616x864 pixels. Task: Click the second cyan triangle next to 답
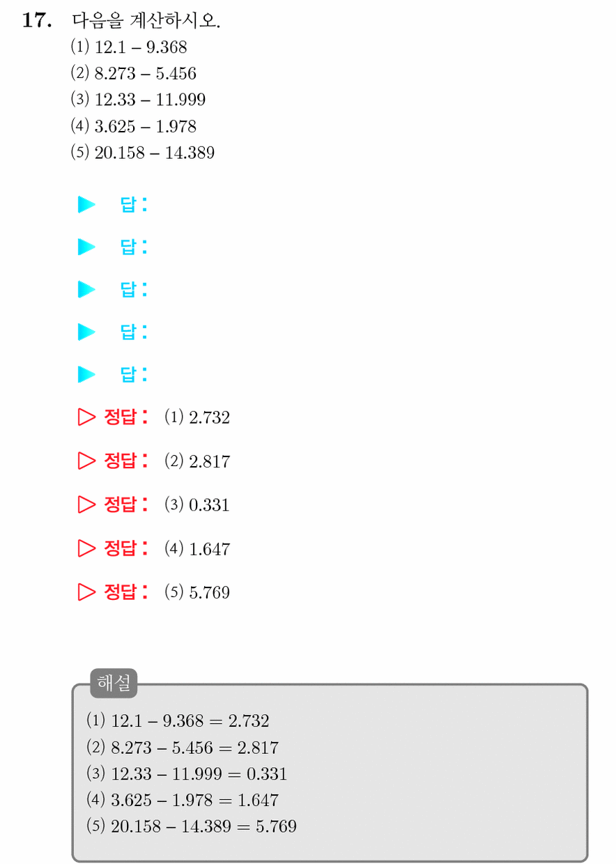(x=86, y=247)
